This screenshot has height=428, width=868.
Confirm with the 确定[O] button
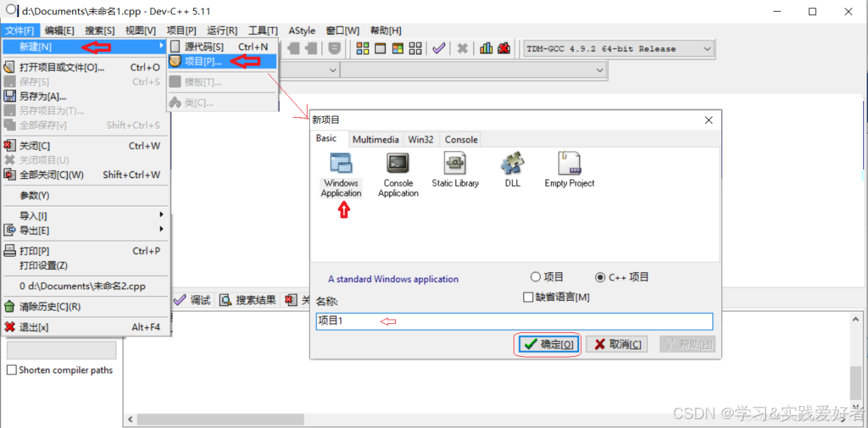coord(547,344)
